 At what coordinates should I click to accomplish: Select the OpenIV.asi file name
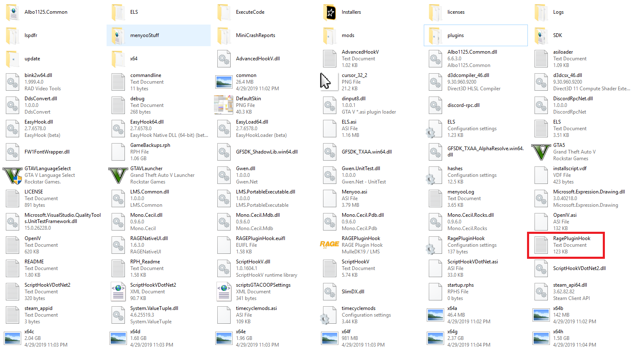565,215
